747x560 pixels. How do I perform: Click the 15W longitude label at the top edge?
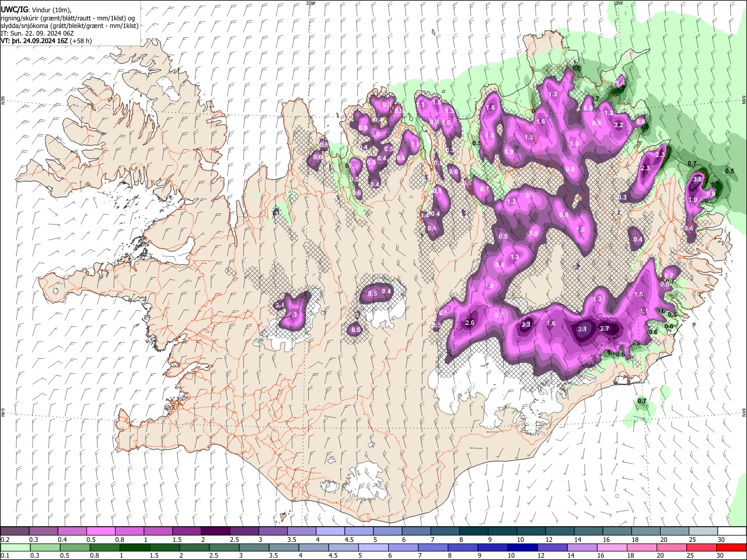click(x=619, y=3)
